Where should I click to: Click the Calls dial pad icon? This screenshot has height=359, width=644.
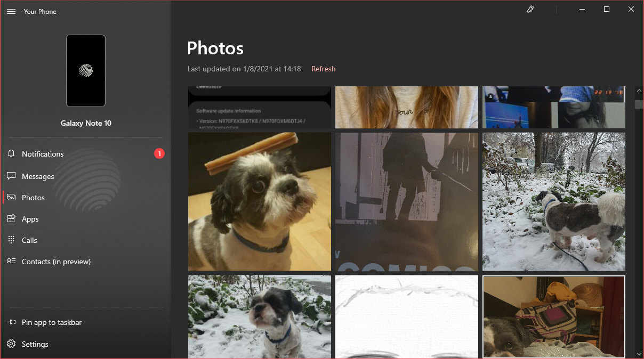coord(11,240)
